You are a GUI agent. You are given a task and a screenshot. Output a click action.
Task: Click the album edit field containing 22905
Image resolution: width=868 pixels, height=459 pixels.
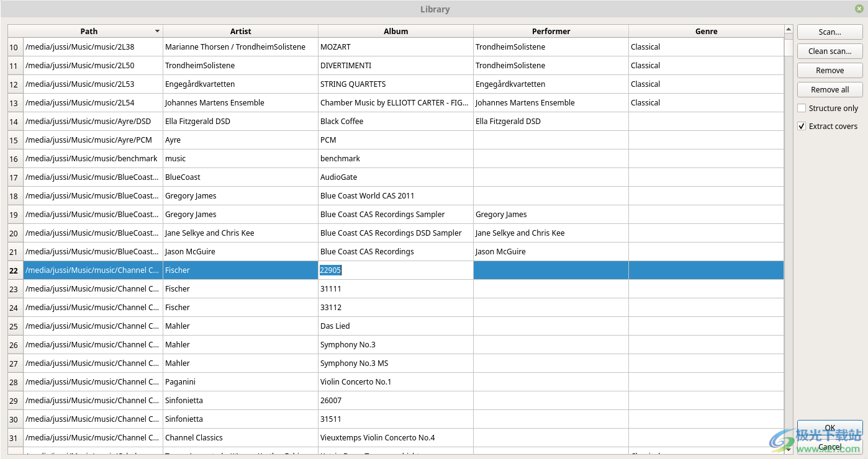[x=396, y=270]
